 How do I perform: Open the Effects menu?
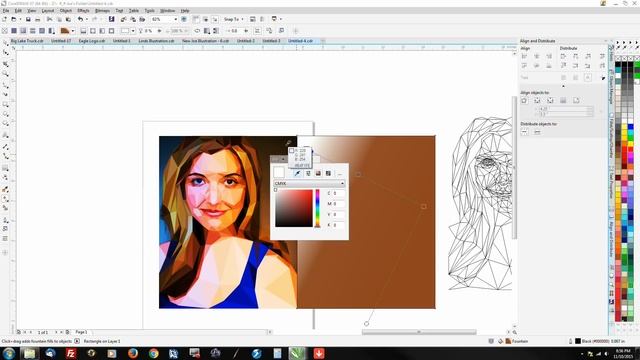(83, 11)
